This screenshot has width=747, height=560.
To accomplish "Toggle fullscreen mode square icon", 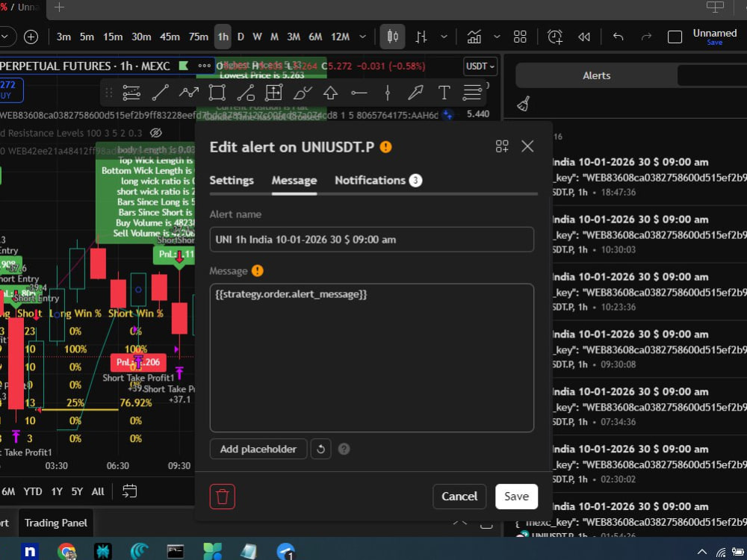I will click(675, 37).
